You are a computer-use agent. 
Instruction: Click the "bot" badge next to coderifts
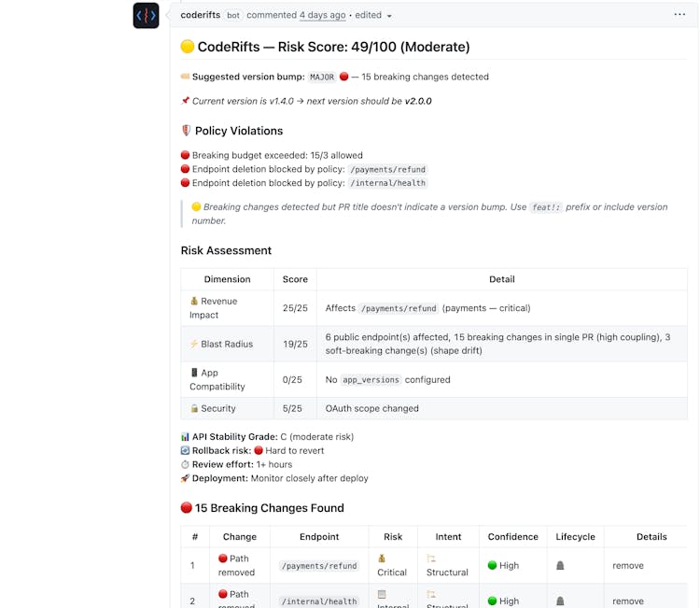tap(232, 16)
